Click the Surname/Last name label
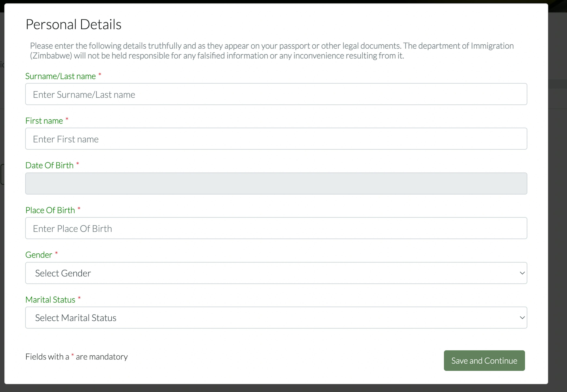This screenshot has height=392, width=567. pyautogui.click(x=60, y=76)
